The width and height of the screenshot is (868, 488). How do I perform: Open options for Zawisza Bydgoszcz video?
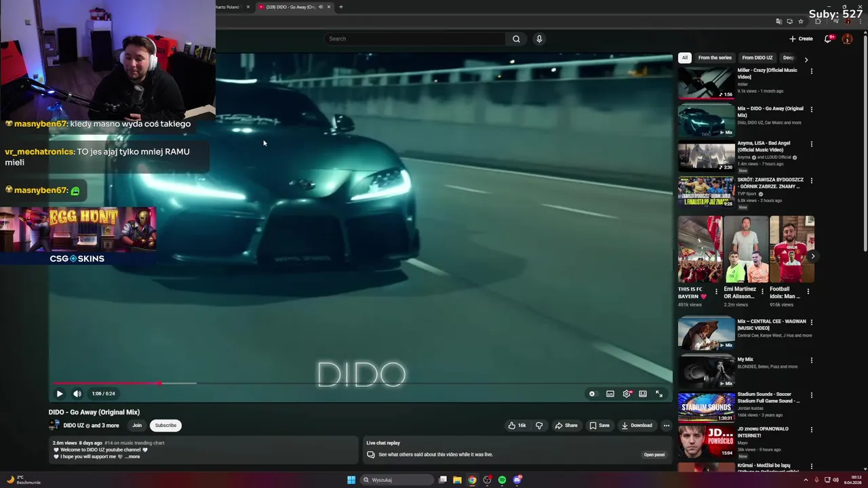(811, 181)
